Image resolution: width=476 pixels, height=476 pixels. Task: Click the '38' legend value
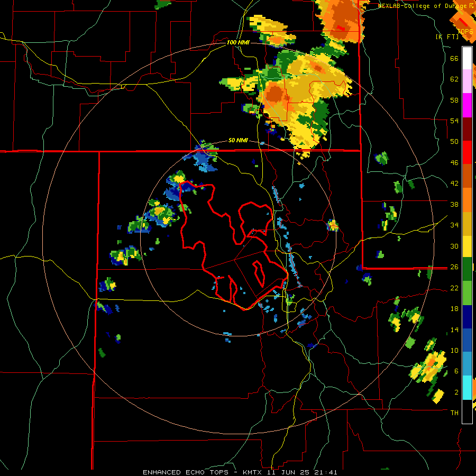(x=454, y=204)
